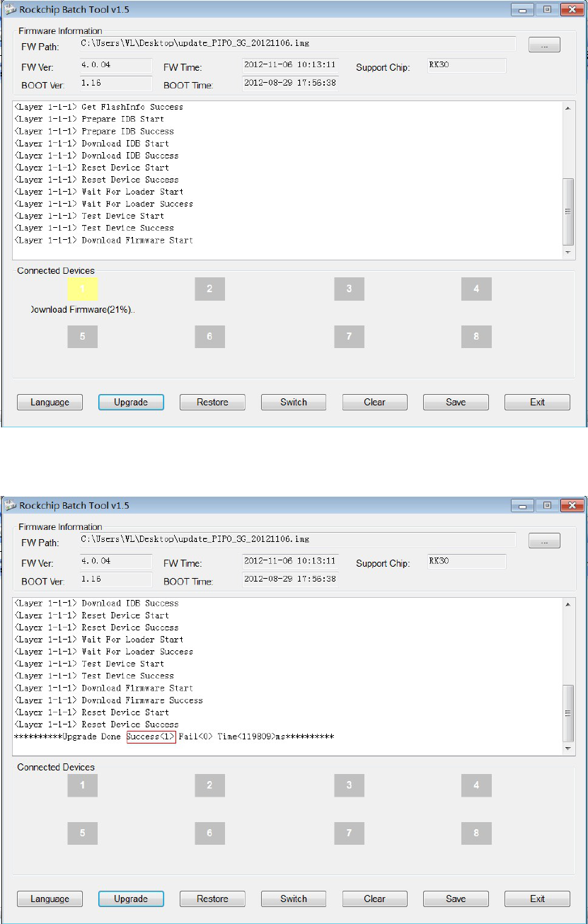Open Language options in lower window

[50, 899]
